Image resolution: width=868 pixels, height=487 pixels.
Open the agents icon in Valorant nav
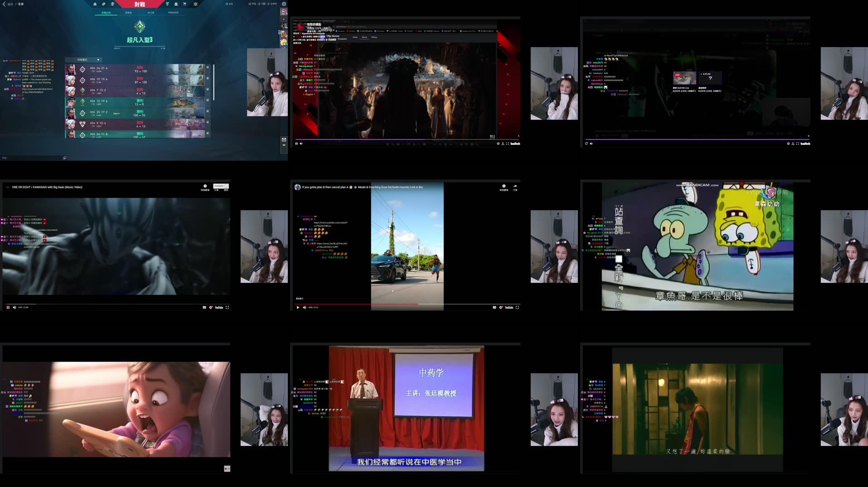click(x=112, y=4)
